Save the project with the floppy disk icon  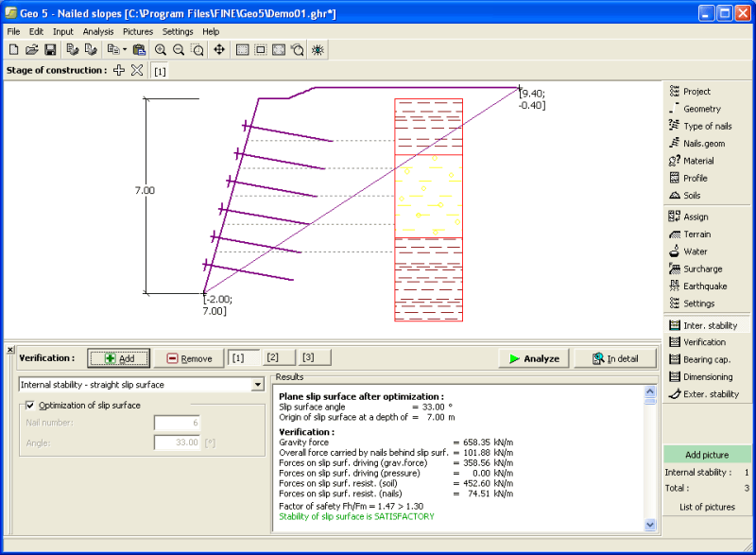[x=50, y=50]
